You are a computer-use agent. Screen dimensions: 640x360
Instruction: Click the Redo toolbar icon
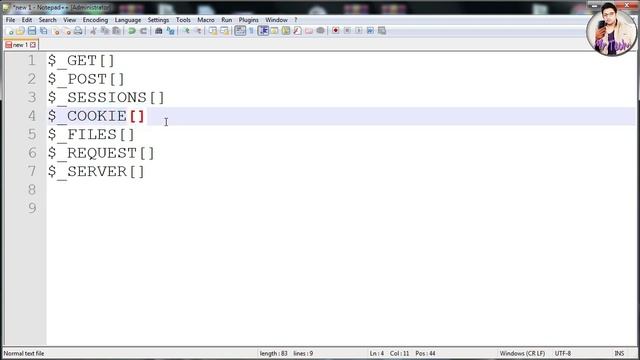pyautogui.click(x=143, y=31)
